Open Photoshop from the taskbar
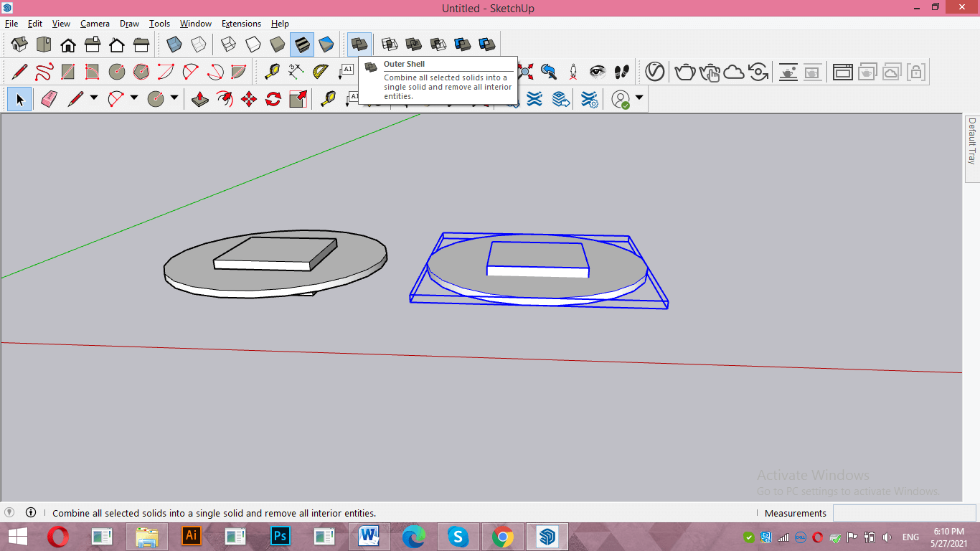The width and height of the screenshot is (980, 551). coord(281,536)
